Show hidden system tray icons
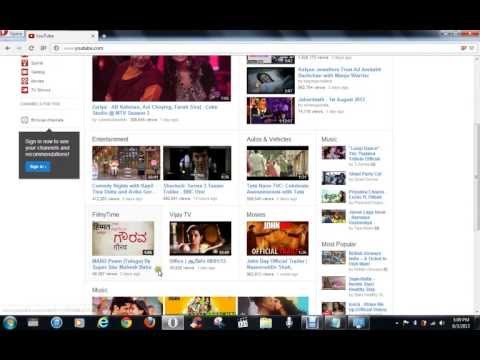The image size is (480, 360). pyautogui.click(x=397, y=323)
